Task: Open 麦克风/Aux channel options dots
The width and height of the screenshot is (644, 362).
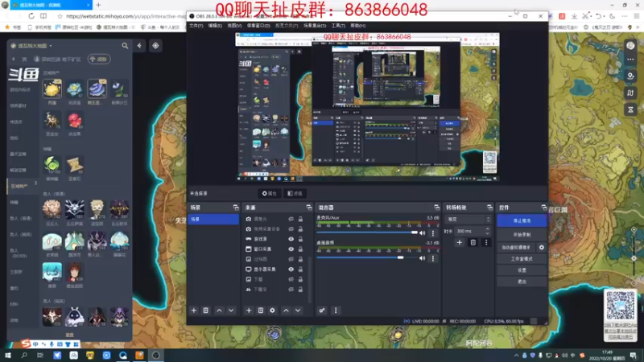Action: tap(433, 233)
